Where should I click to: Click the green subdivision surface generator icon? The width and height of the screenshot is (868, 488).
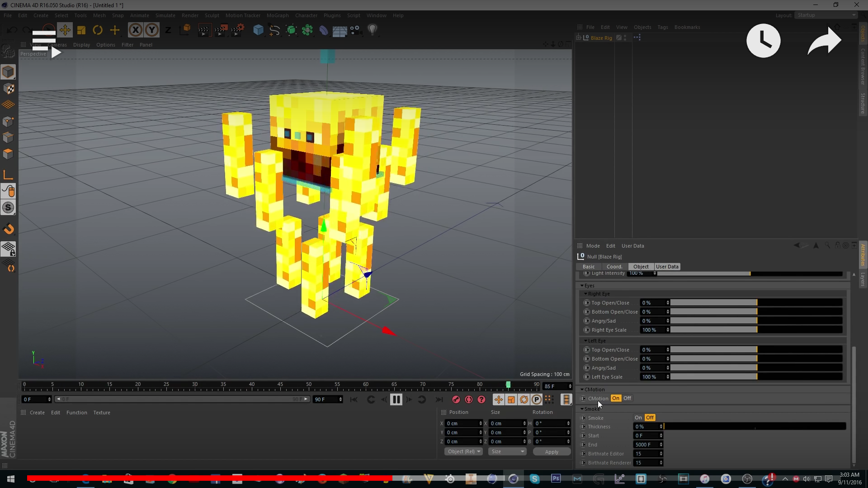pyautogui.click(x=291, y=30)
